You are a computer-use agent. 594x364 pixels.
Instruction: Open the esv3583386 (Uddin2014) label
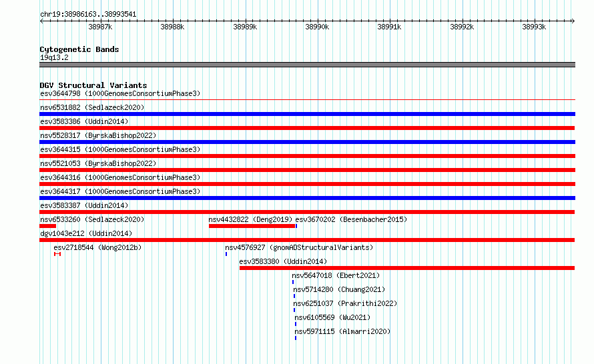84,121
